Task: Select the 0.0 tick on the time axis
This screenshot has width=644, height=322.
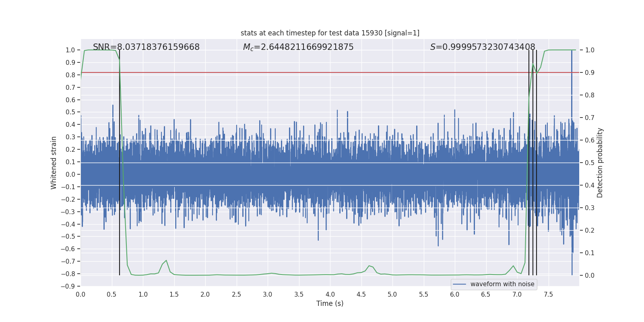Action: [80, 294]
